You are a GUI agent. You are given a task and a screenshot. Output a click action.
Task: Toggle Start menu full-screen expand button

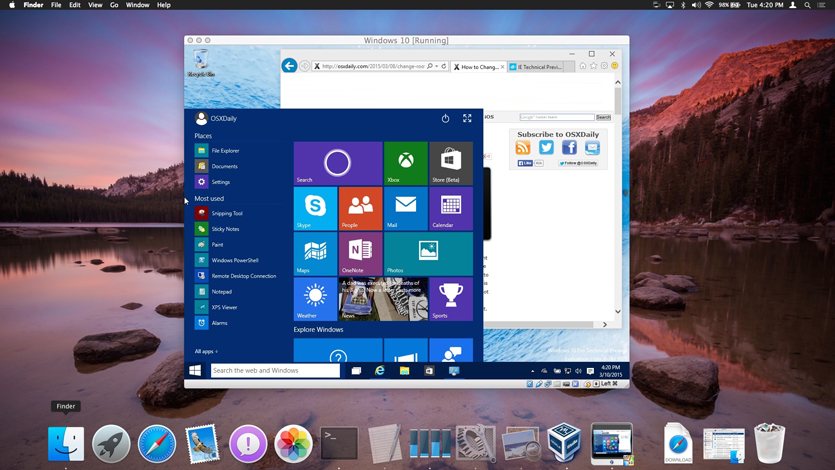(x=467, y=118)
